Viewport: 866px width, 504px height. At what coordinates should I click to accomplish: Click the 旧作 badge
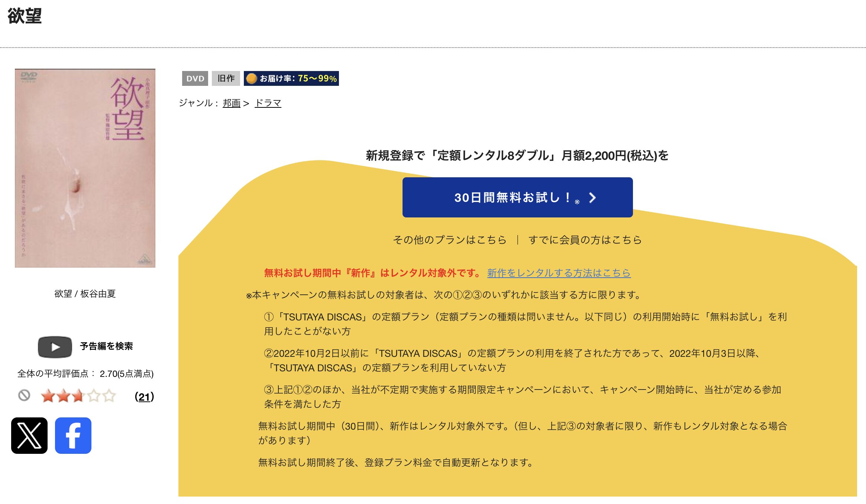[x=226, y=78]
